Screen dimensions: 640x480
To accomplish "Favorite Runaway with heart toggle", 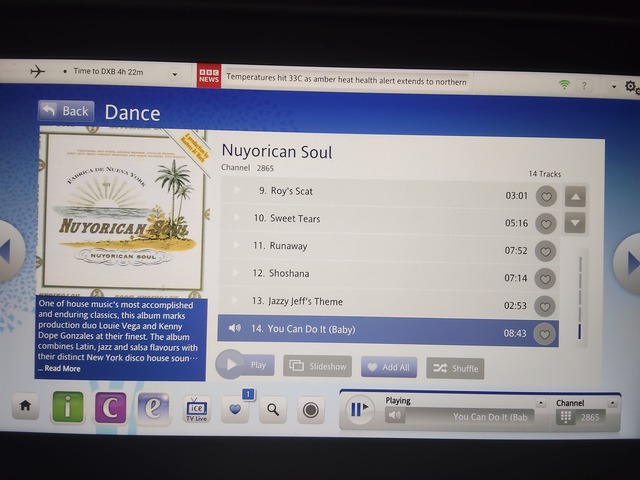I will (x=545, y=252).
